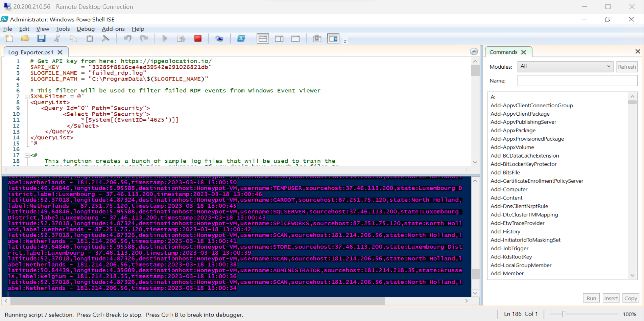Open the Add-ons menu
Screen dimensions: 644x321
pyautogui.click(x=113, y=29)
